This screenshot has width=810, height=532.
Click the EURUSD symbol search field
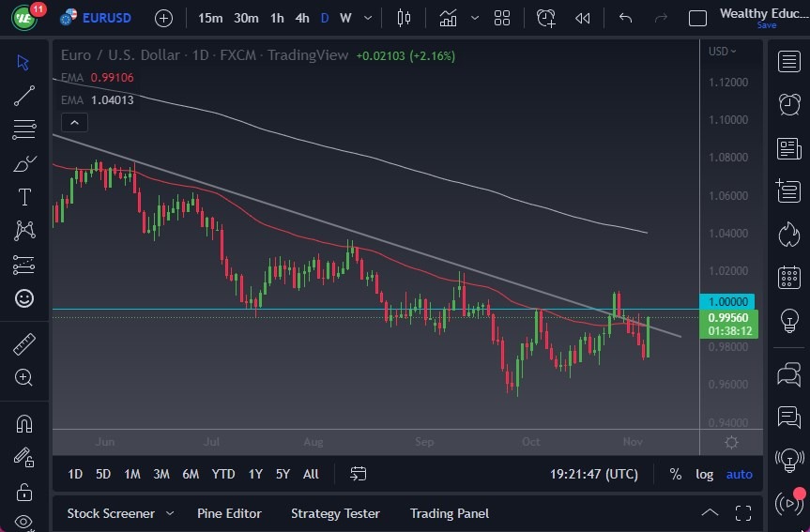106,18
